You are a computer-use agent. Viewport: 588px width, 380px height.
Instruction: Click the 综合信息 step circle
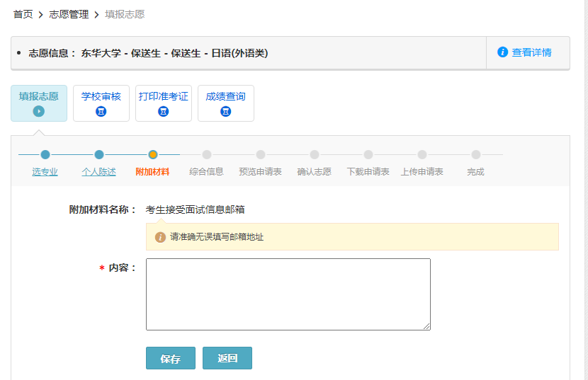207,154
